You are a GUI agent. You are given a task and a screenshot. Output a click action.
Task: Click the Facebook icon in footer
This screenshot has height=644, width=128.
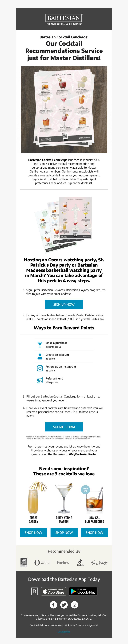tap(53, 605)
